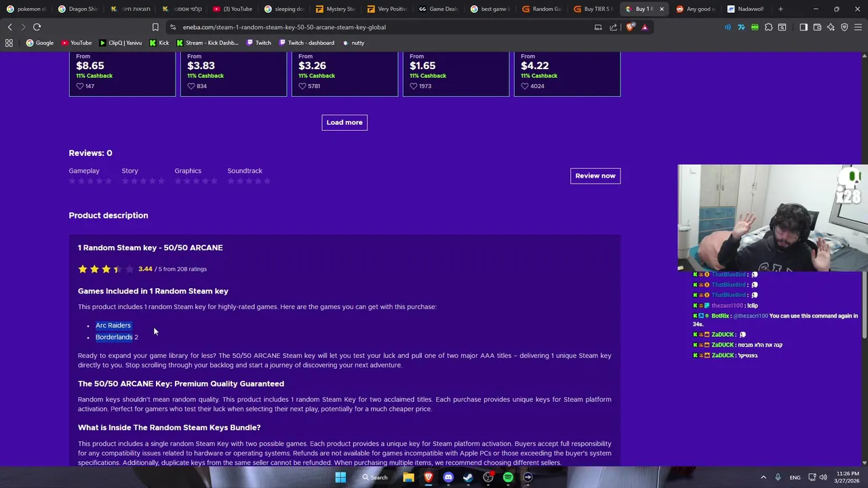Like the $3.26 offer with 5781 hearts

pyautogui.click(x=302, y=86)
